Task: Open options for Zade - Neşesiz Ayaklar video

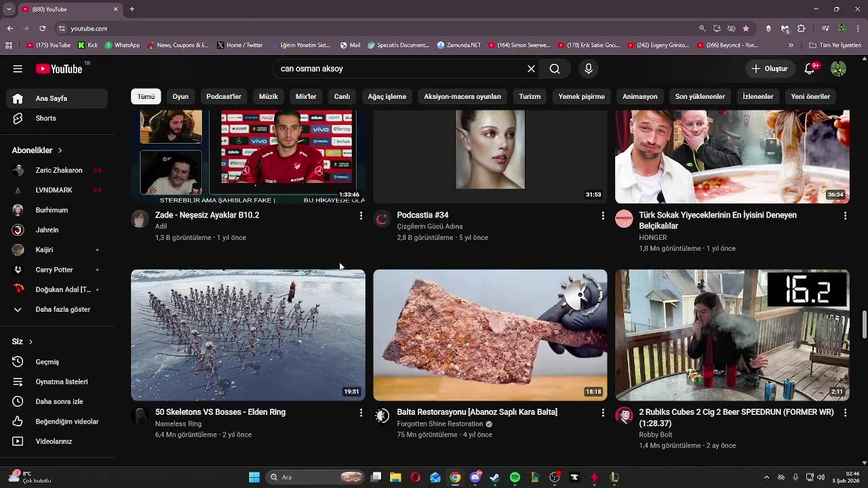Action: [x=361, y=216]
